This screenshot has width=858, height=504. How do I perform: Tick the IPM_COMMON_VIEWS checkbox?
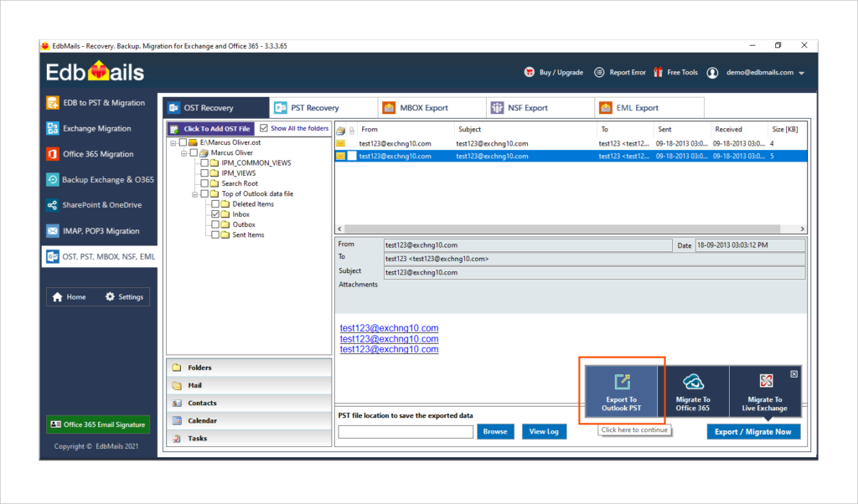click(x=204, y=163)
